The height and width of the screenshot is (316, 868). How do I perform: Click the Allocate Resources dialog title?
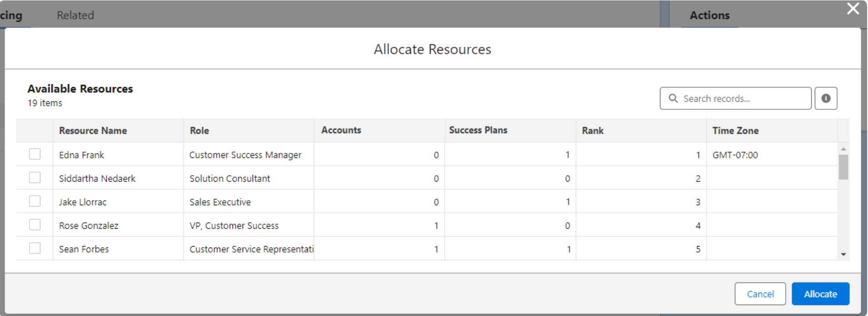pyautogui.click(x=432, y=49)
